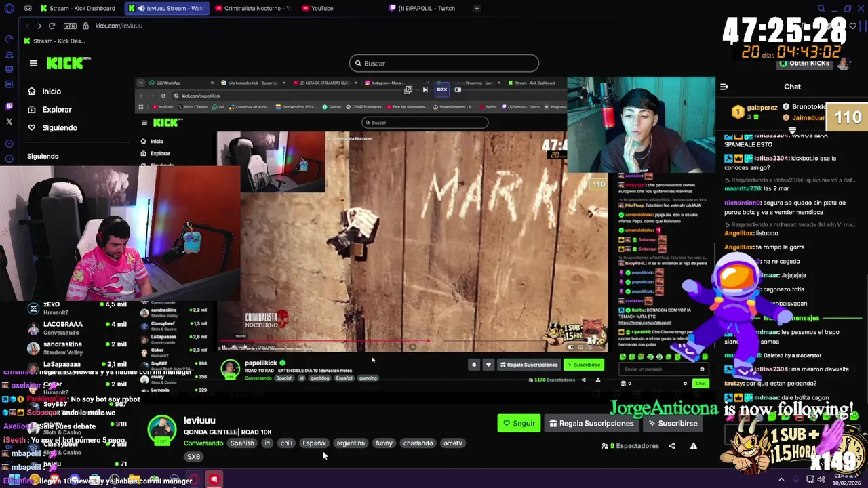The height and width of the screenshot is (488, 868).
Task: Open Stream - Kick Das... bookmark
Action: coord(54,41)
